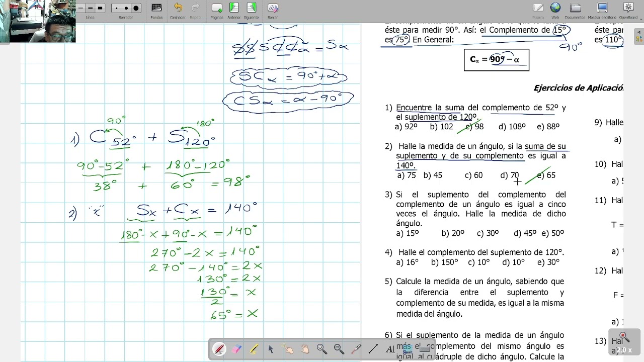Open the OpenBoard settings menu
The height and width of the screenshot is (362, 644).
(628, 11)
